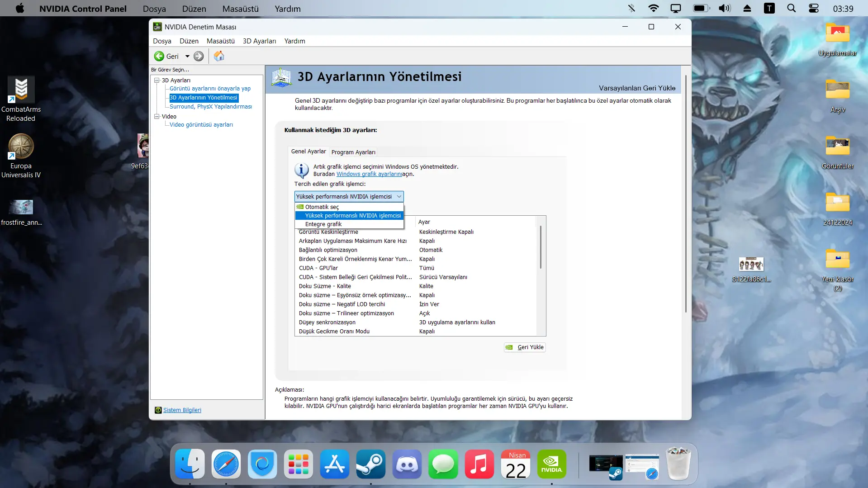Click the NVIDIA app icon in dock
This screenshot has width=868, height=488.
tap(552, 464)
